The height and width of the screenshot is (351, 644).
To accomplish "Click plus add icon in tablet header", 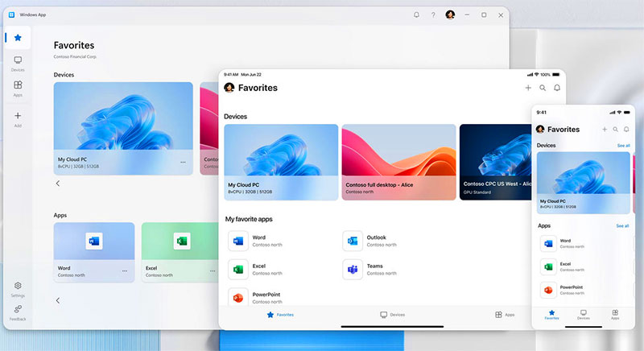I will click(x=528, y=88).
